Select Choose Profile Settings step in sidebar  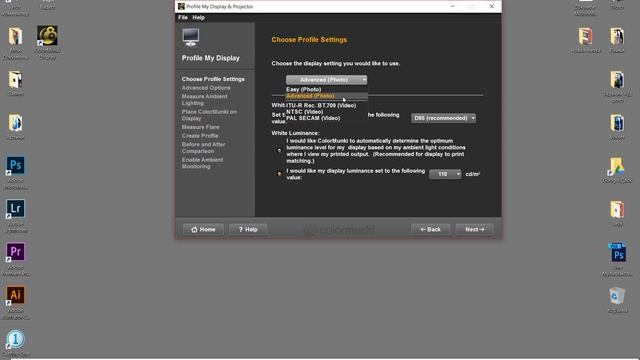click(x=213, y=79)
